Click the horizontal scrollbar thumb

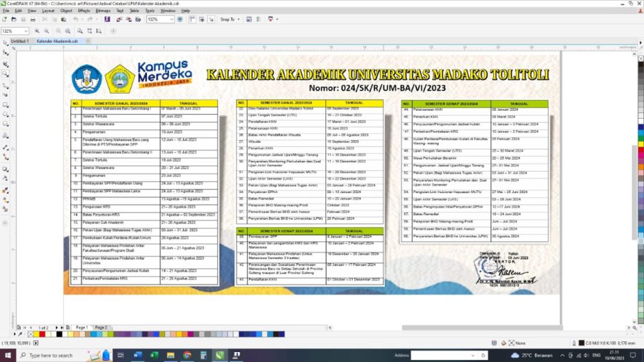tap(482, 327)
